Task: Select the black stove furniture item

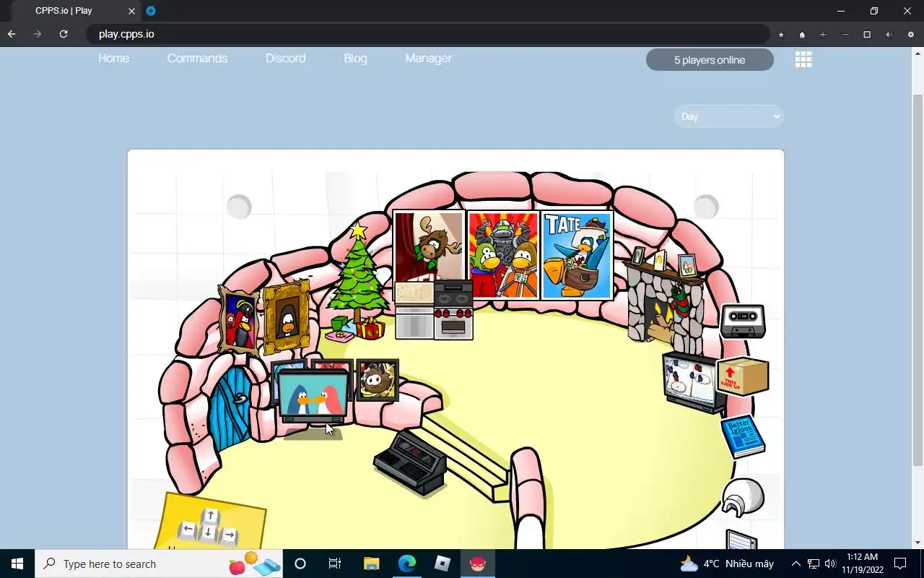Action: [x=453, y=310]
